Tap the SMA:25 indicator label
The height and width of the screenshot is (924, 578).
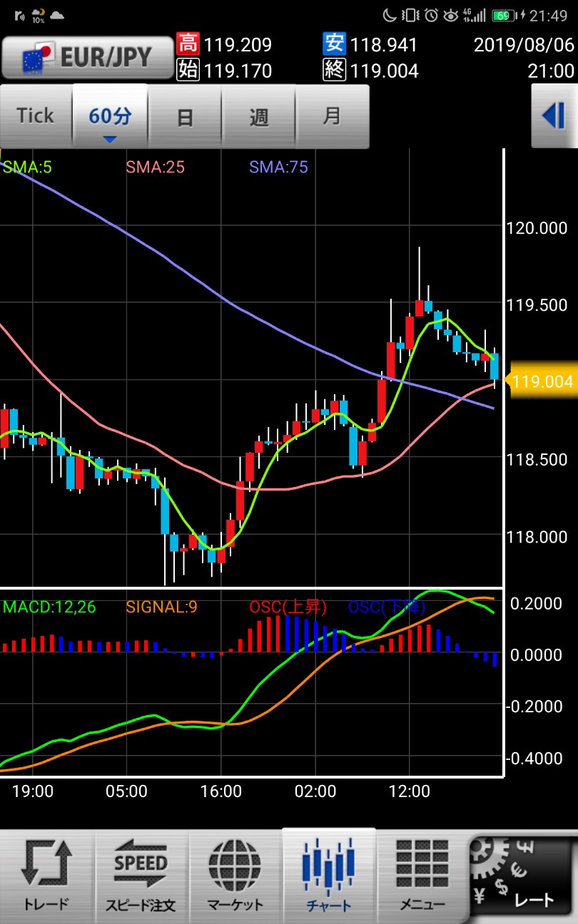pyautogui.click(x=156, y=168)
